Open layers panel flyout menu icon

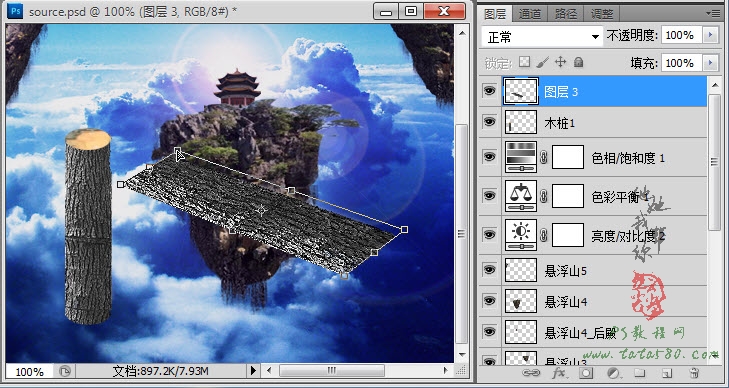click(x=713, y=13)
